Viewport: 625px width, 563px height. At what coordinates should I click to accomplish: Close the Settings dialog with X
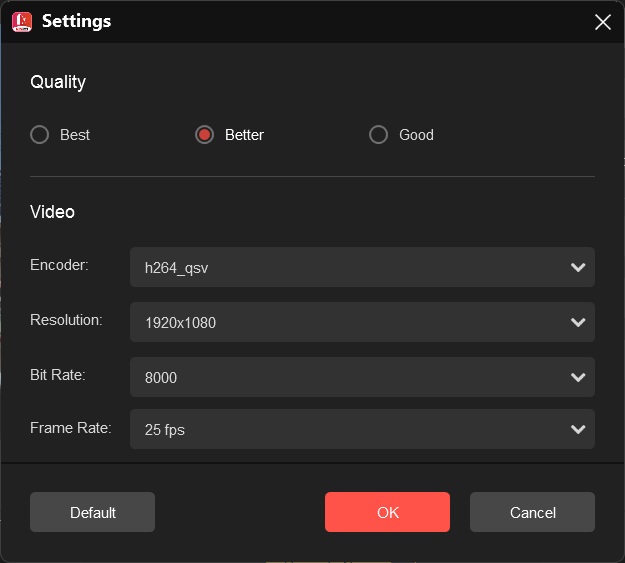[602, 22]
